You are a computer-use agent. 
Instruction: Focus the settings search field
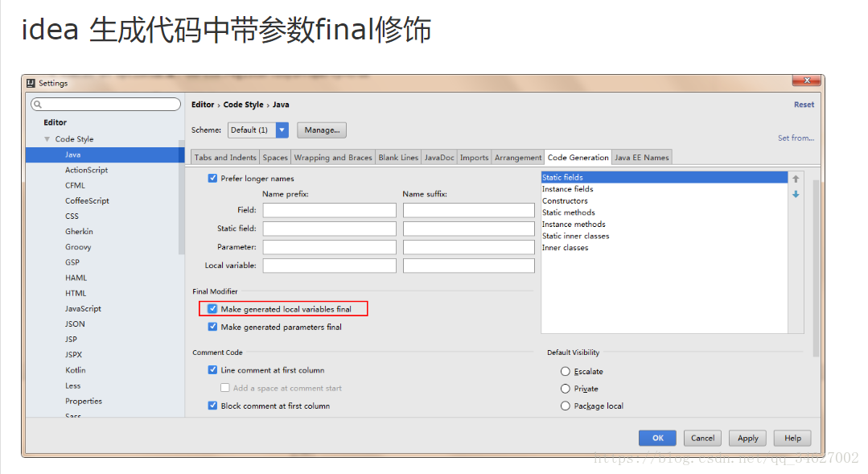click(x=105, y=104)
